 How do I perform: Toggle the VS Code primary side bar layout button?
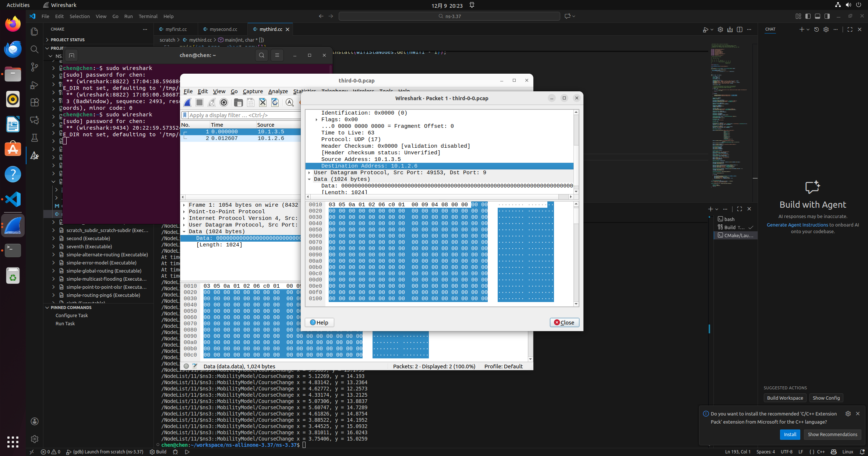(x=808, y=16)
